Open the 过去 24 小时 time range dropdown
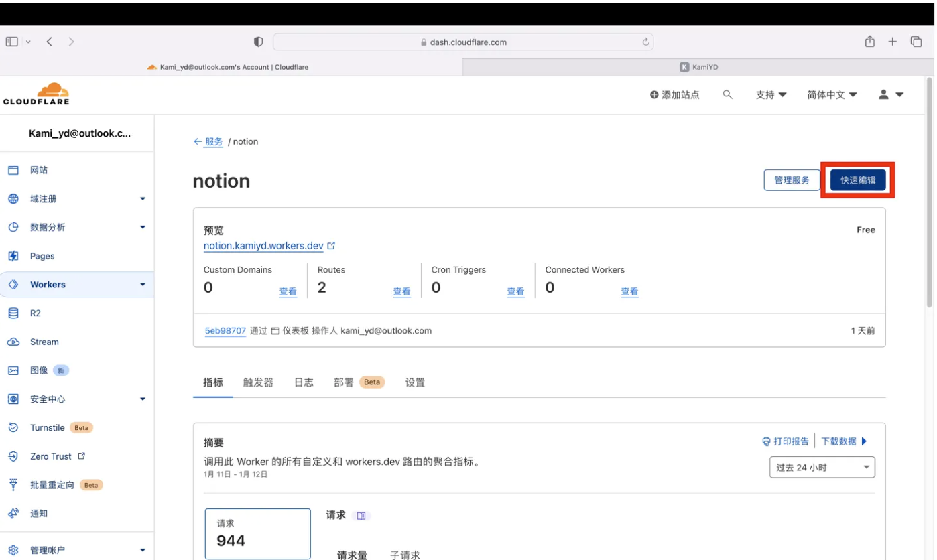This screenshot has width=937, height=560. [x=822, y=468]
